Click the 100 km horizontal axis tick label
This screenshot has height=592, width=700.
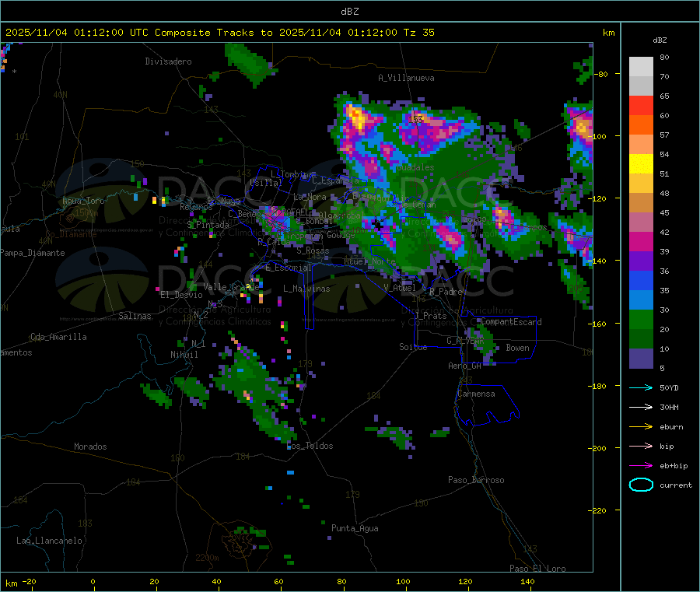tap(403, 581)
